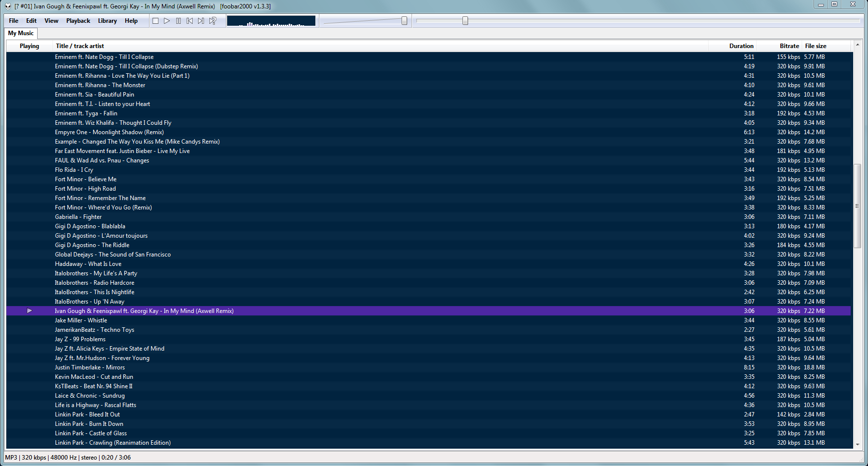Sort by File size column header

coord(826,46)
